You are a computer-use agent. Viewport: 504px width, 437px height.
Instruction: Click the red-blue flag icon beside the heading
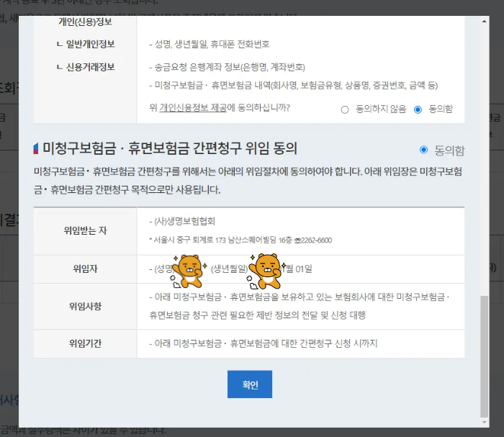pyautogui.click(x=36, y=148)
